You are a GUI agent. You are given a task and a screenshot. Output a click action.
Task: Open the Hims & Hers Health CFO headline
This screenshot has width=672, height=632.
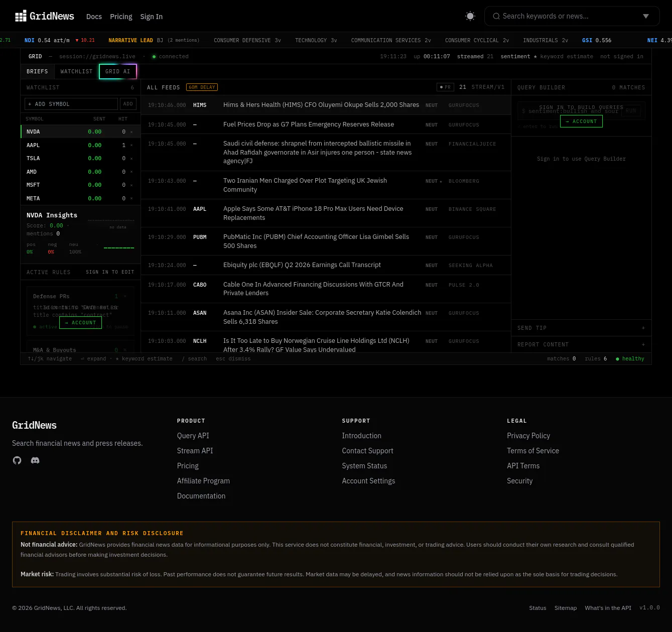tap(321, 105)
